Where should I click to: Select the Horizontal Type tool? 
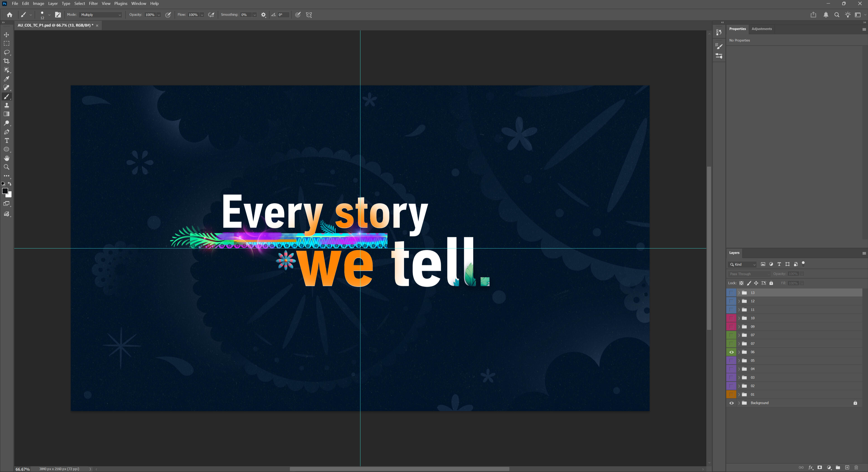6,141
